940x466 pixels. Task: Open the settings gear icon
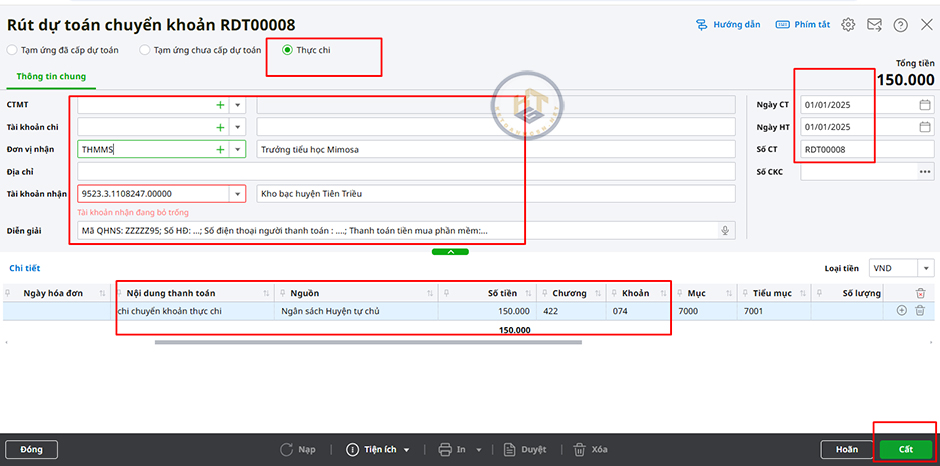click(848, 24)
